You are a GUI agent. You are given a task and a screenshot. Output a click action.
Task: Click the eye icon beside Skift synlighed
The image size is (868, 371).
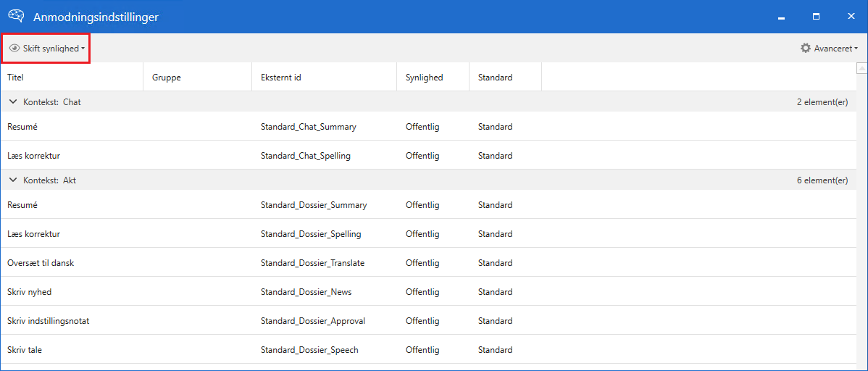pos(14,49)
